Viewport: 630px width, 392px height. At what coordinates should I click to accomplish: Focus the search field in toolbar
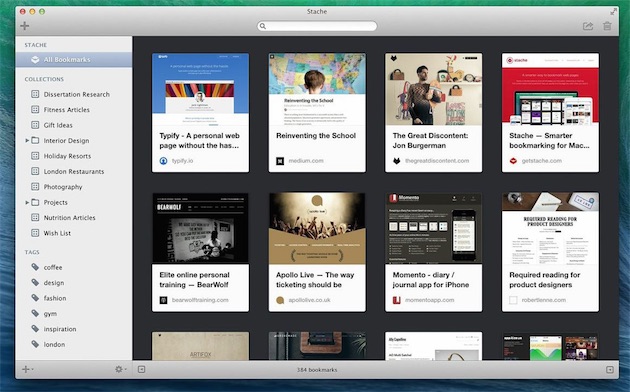317,26
